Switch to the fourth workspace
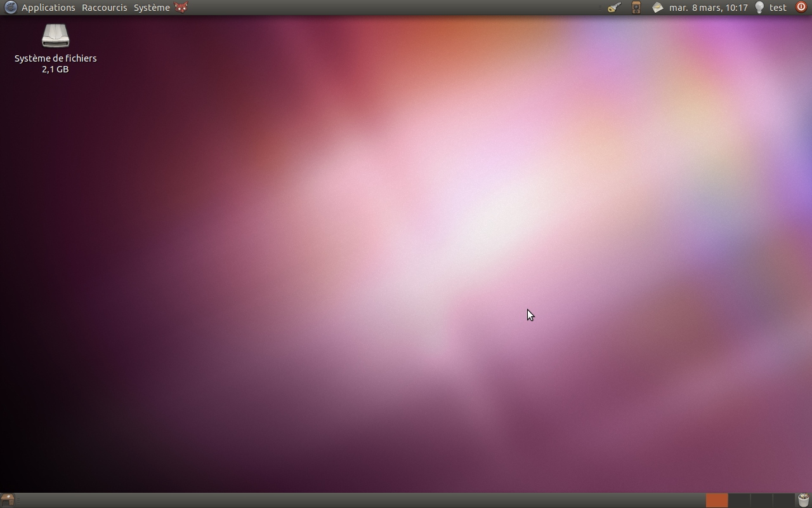 (783, 500)
